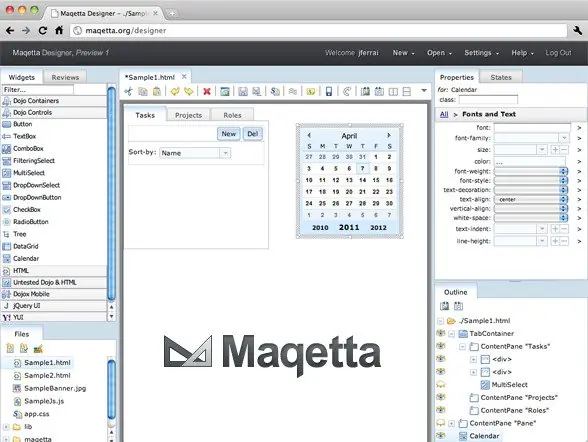Open the font-family combo arrow

point(564,138)
